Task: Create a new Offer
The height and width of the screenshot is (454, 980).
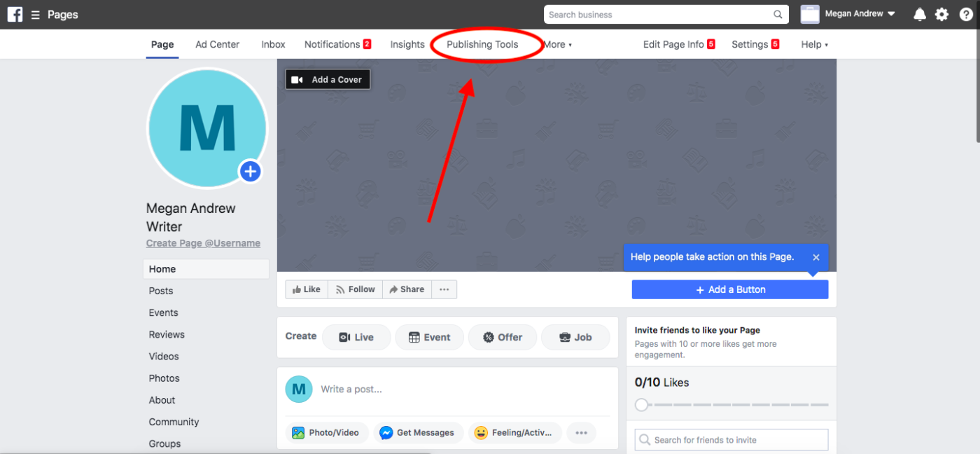Action: (503, 337)
